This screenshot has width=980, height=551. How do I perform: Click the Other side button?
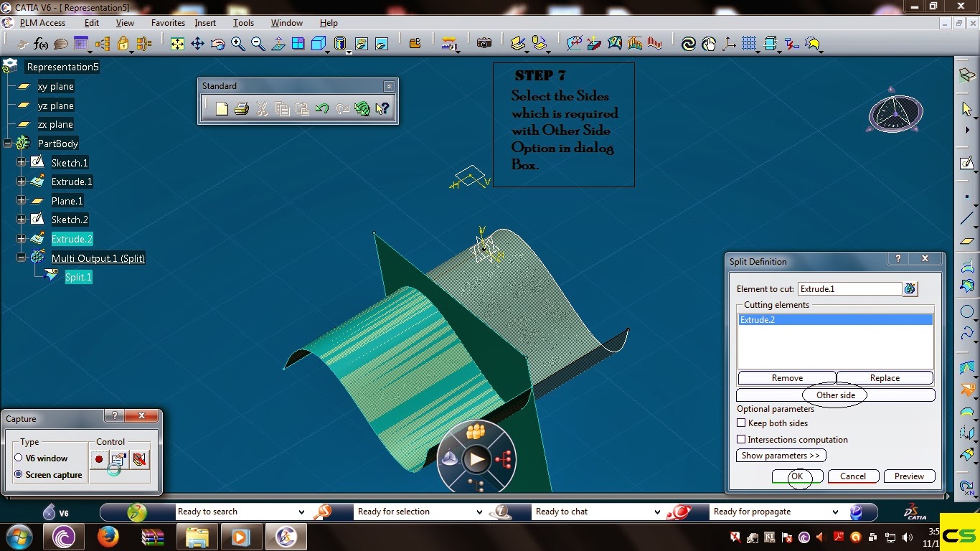tap(835, 395)
